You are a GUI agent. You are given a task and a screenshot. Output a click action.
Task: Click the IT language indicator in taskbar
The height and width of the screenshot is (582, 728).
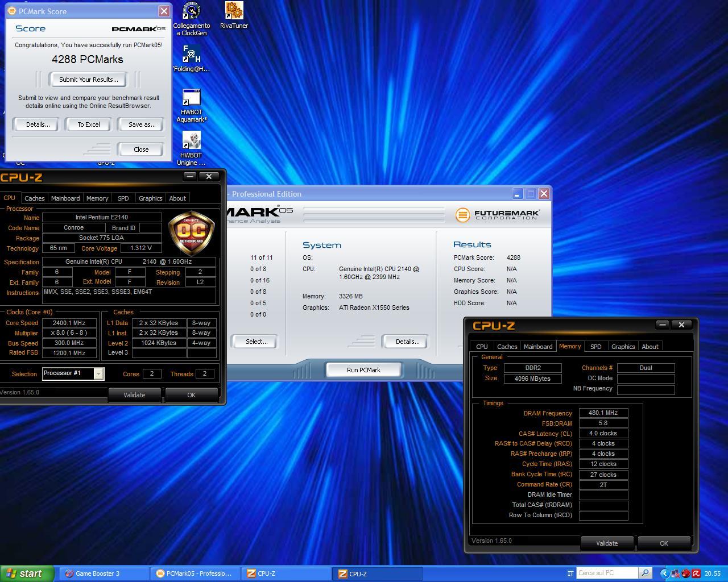(x=570, y=573)
